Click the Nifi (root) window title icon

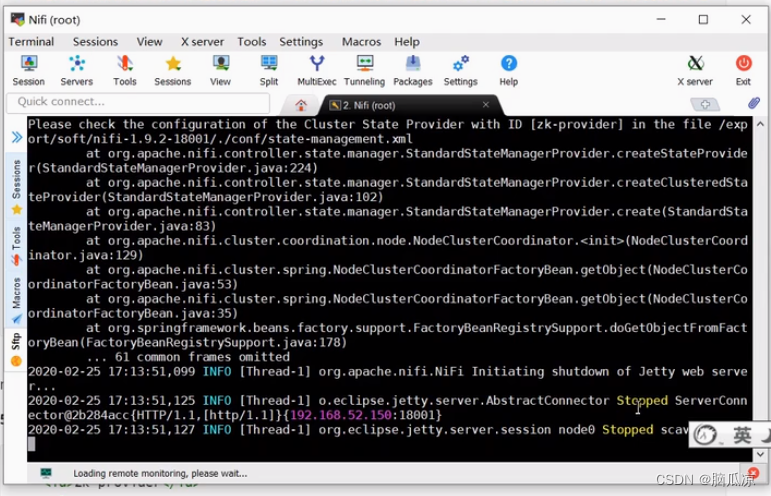point(18,20)
